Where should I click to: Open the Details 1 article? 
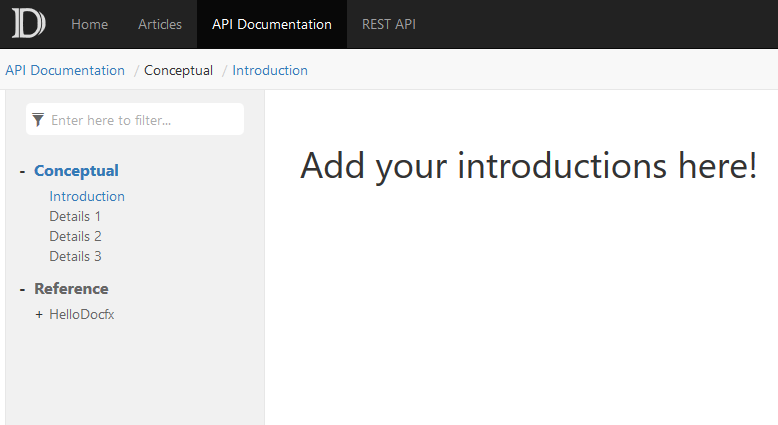[x=75, y=216]
